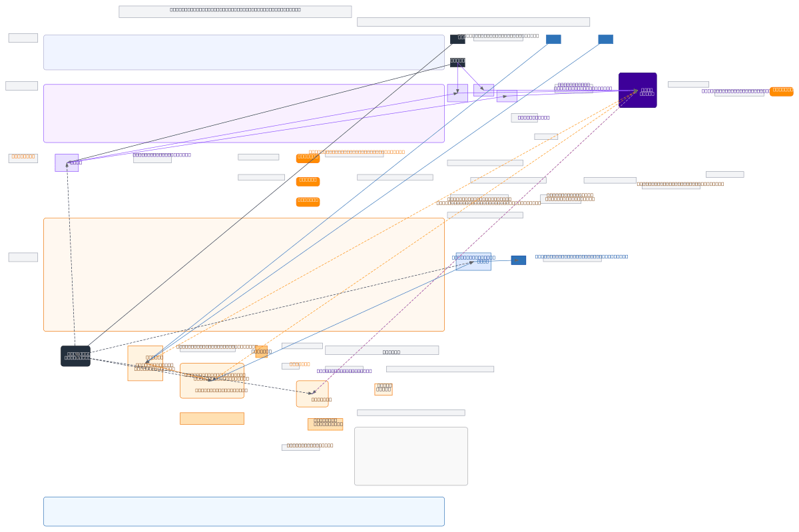Screen dimensions: 799x532
Task: Select the small solid blue square beside the light-blue node
Action: pos(518,260)
